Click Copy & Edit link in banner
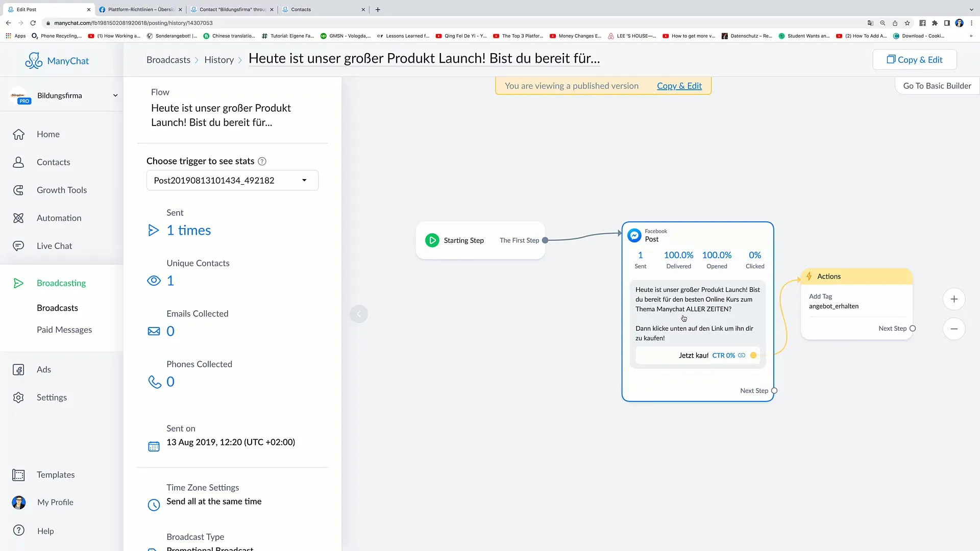Viewport: 980px width, 551px height. point(679,86)
